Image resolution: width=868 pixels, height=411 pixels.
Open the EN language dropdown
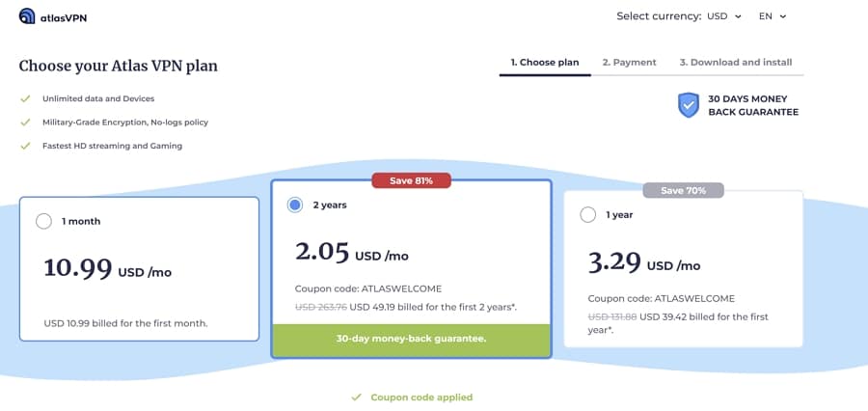click(773, 16)
